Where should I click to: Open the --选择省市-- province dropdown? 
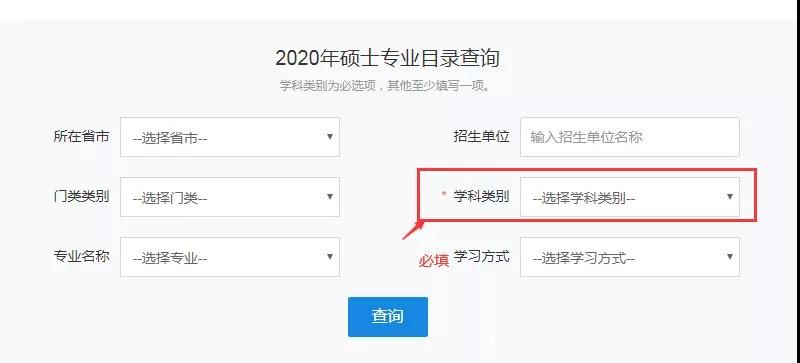(x=230, y=137)
